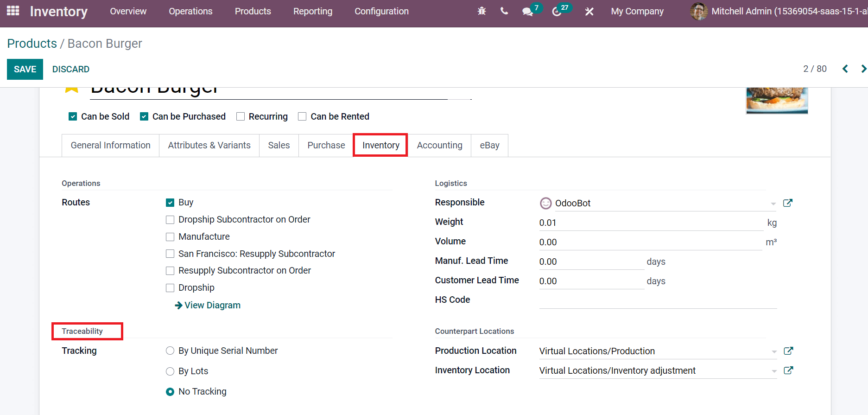Open Inventory Location external link icon

pyautogui.click(x=788, y=370)
